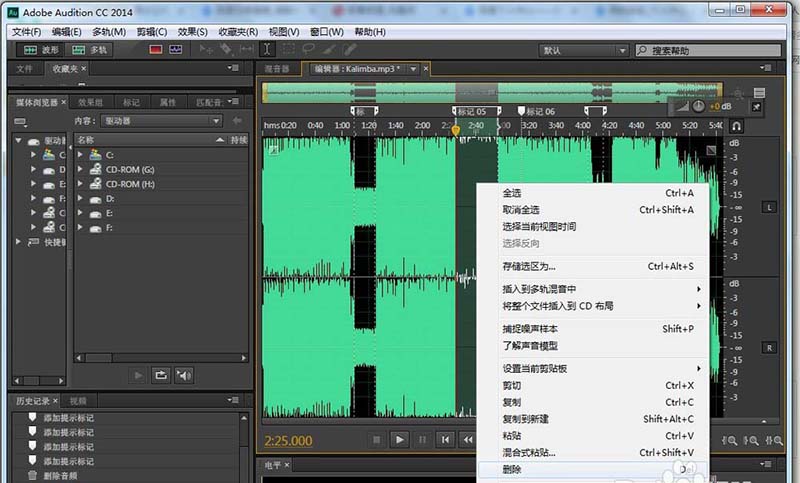Select the Lasso Selection tool
Screen dimensions: 800x483
tap(308, 49)
